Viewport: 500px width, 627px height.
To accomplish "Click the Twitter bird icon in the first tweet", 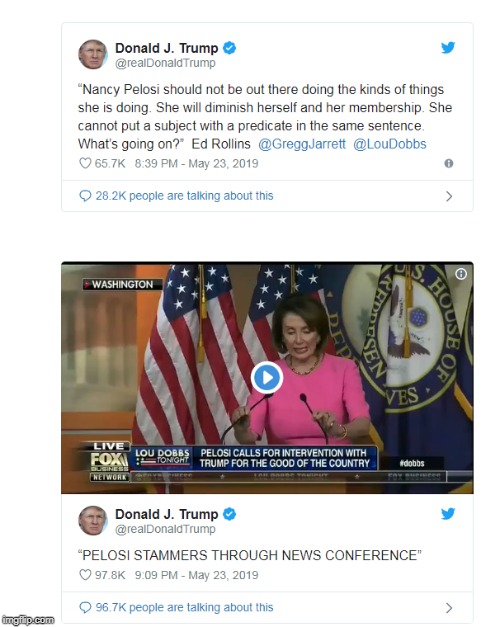I will [448, 48].
